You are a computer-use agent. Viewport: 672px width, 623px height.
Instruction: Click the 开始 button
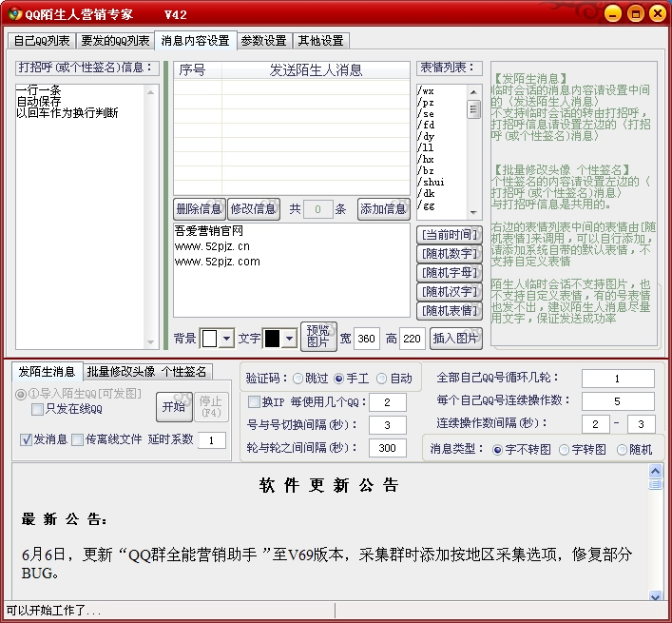(x=174, y=406)
